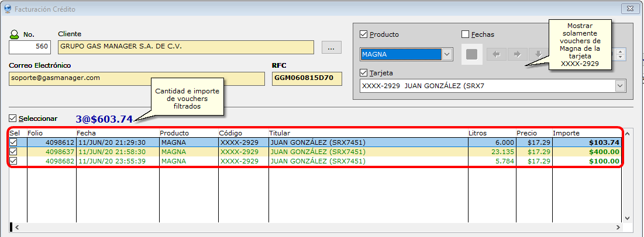Click the down arrow date button
Image resolution: width=644 pixels, height=237 pixels.
pos(537,54)
